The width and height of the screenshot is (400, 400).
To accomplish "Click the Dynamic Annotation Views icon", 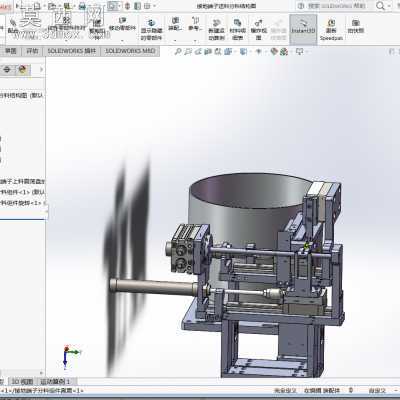I will [218, 52].
